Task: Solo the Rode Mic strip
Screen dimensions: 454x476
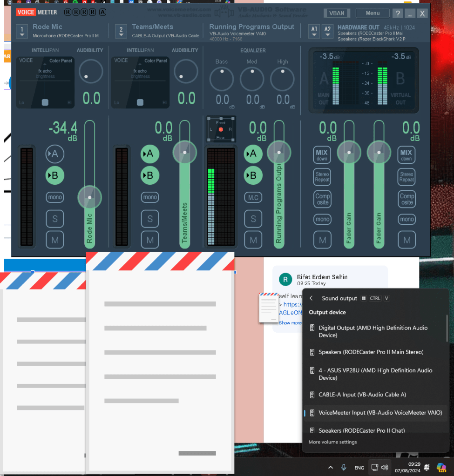Action: point(54,219)
